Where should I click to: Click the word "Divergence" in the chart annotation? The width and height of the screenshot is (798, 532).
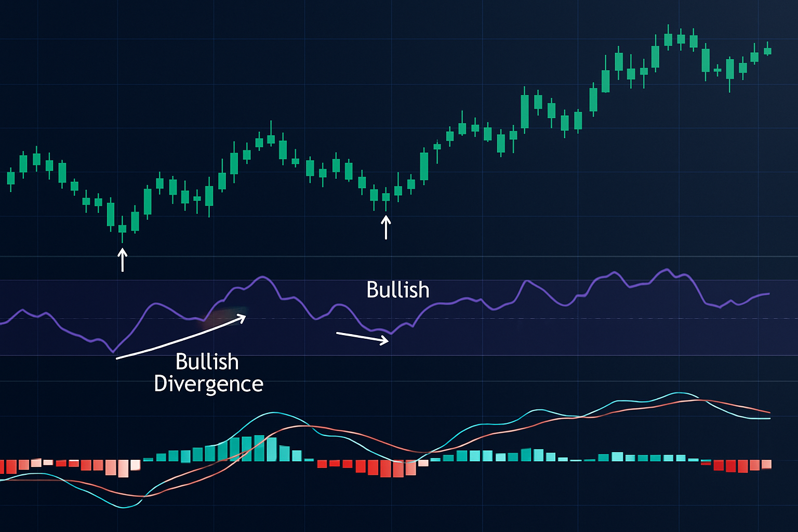(x=208, y=384)
